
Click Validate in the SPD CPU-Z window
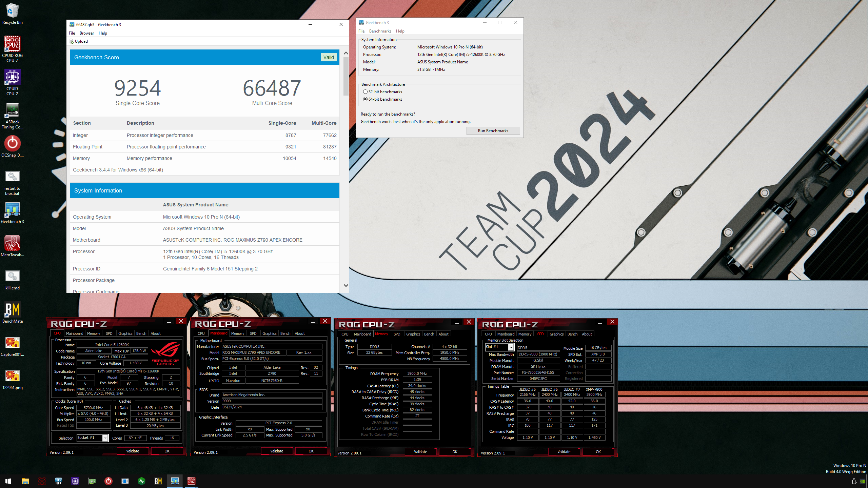click(564, 452)
